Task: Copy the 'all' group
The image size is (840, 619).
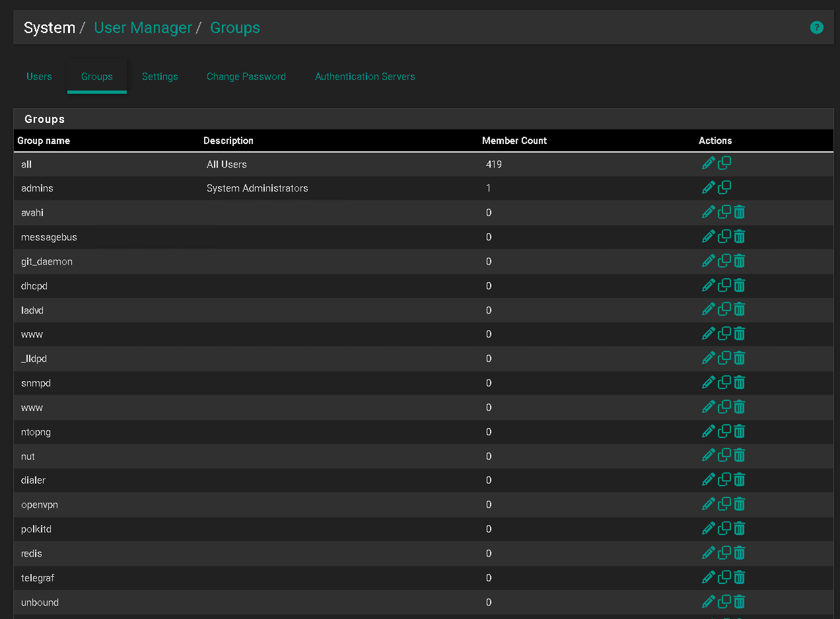Action: [724, 163]
